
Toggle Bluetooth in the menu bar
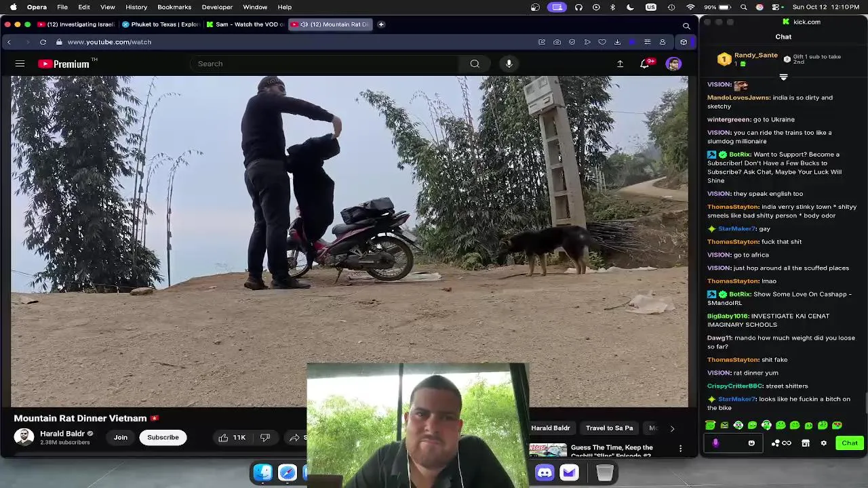click(x=613, y=7)
